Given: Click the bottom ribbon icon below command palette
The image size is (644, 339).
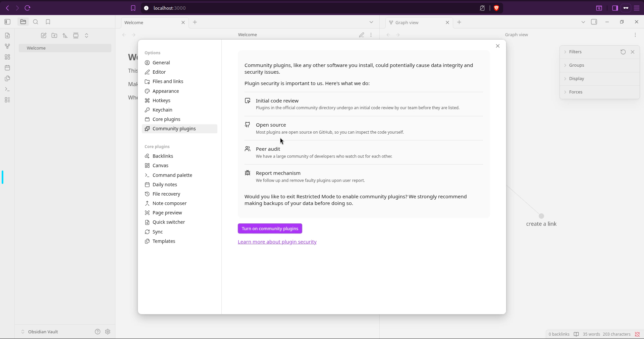Looking at the screenshot, I should (x=7, y=100).
